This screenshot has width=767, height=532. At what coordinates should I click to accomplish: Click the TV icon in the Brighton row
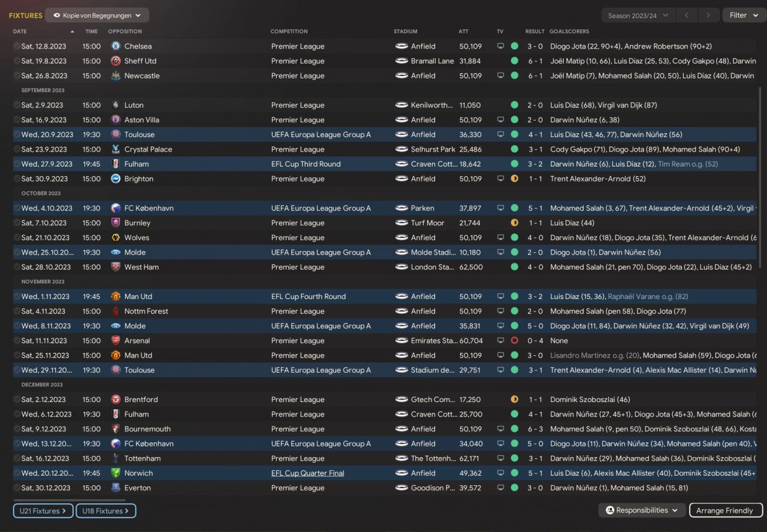tap(501, 179)
